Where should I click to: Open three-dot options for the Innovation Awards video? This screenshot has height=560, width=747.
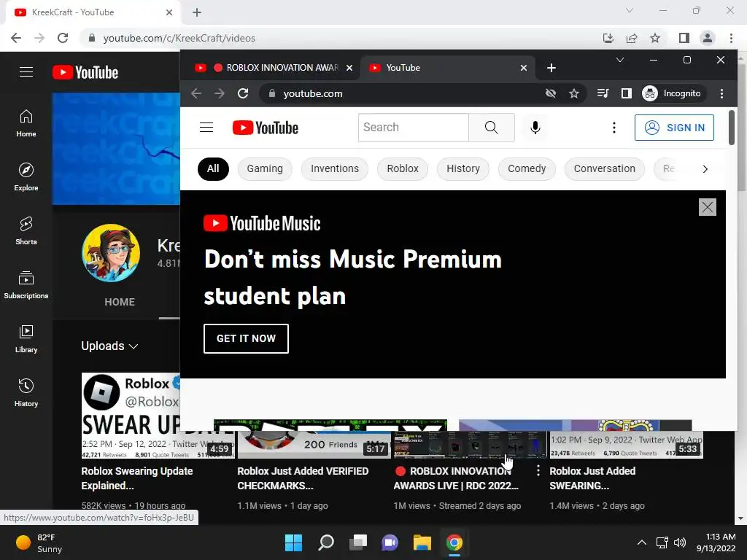538,471
